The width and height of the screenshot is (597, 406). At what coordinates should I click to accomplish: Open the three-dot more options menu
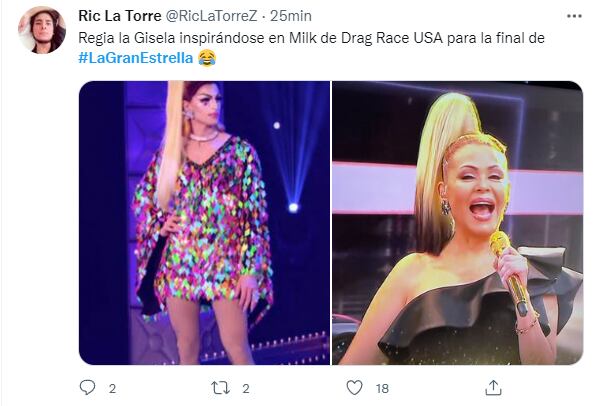pyautogui.click(x=574, y=16)
